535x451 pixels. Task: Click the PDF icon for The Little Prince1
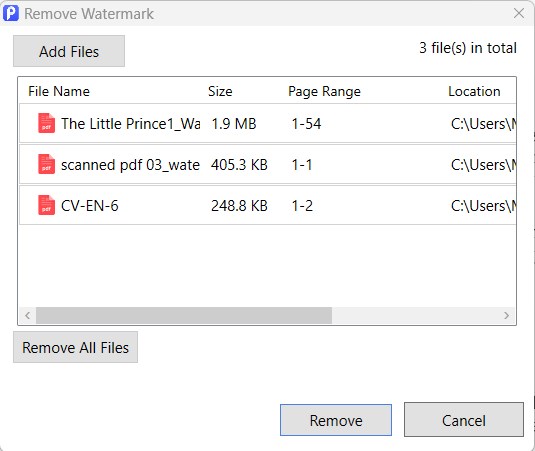coord(46,123)
